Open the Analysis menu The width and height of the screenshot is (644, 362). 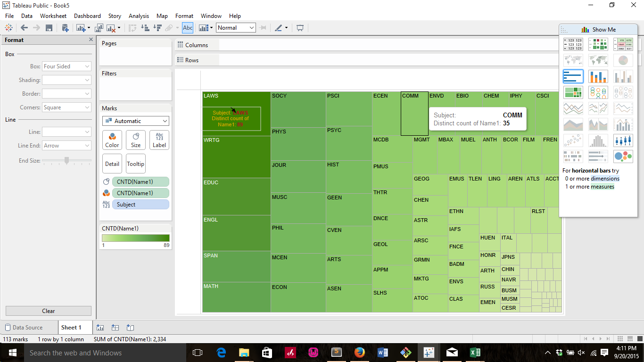click(x=139, y=16)
